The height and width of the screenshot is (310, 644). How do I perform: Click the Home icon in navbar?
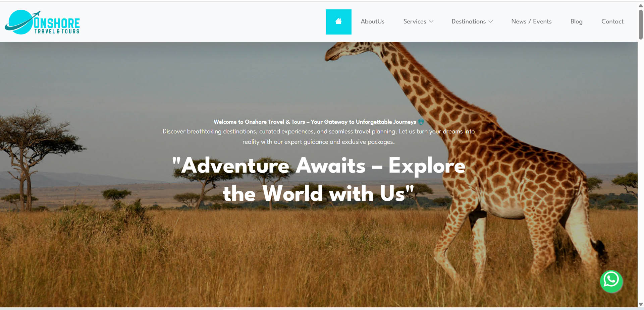coord(338,21)
